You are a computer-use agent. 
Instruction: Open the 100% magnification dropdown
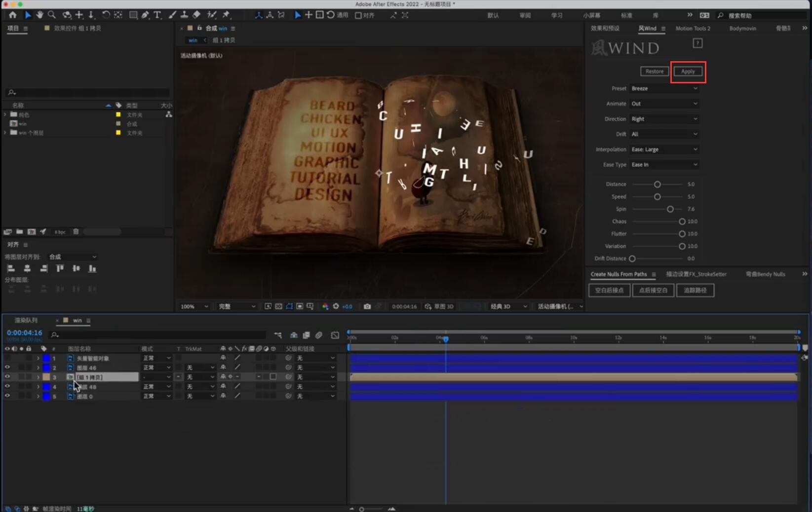[x=194, y=306]
